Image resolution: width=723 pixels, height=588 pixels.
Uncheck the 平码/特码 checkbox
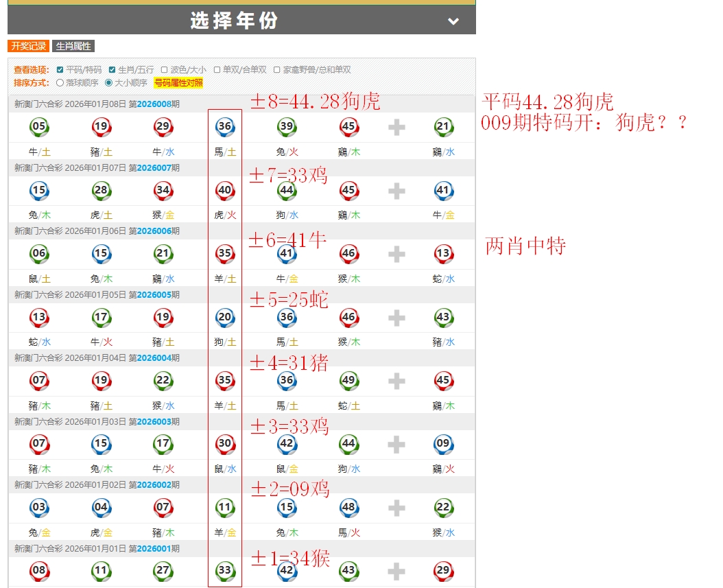point(60,70)
